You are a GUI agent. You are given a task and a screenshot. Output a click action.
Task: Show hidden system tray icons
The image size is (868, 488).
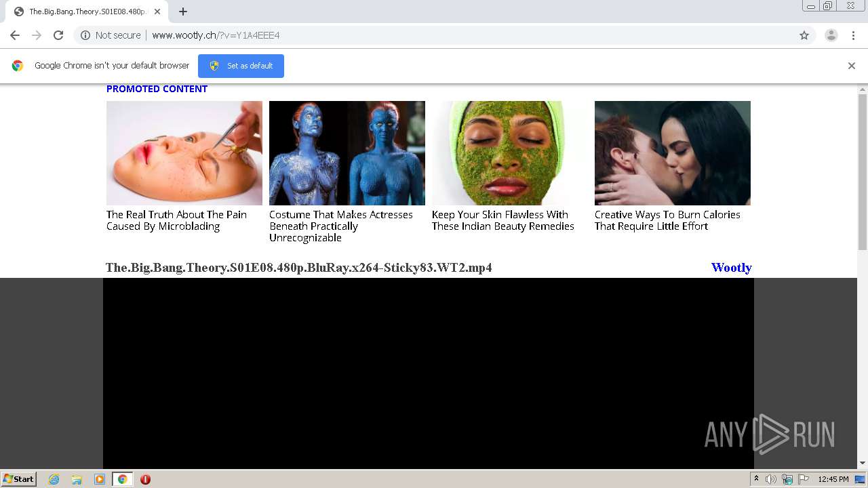pyautogui.click(x=757, y=479)
